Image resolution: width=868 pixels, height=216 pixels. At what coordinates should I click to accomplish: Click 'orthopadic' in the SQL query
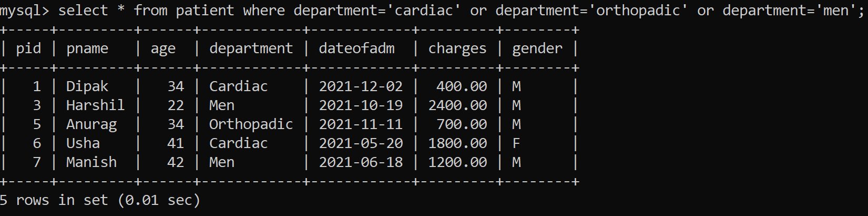pyautogui.click(x=638, y=11)
